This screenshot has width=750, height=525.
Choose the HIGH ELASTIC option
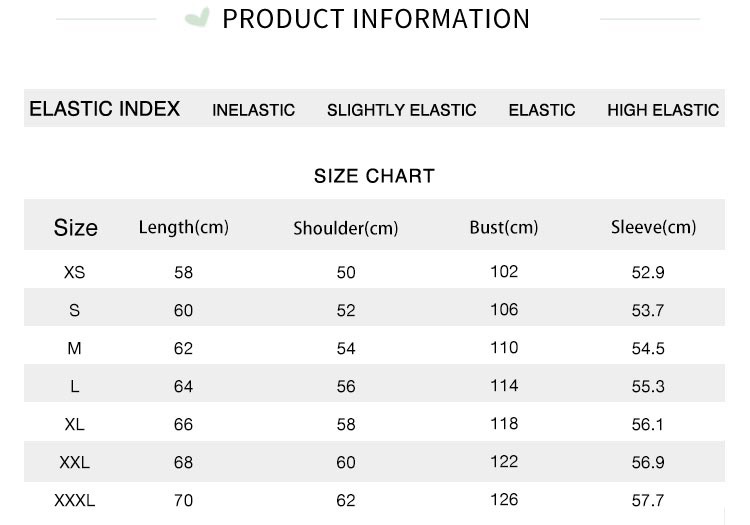pos(663,110)
